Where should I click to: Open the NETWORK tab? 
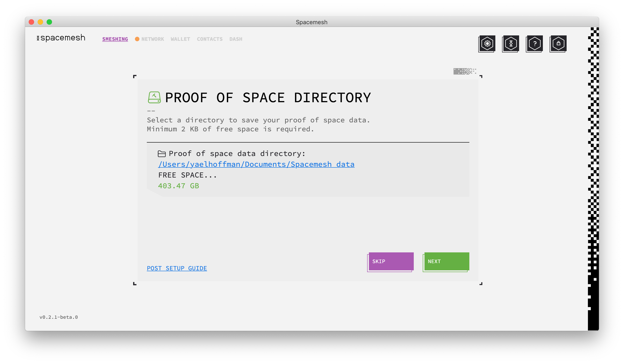(153, 39)
